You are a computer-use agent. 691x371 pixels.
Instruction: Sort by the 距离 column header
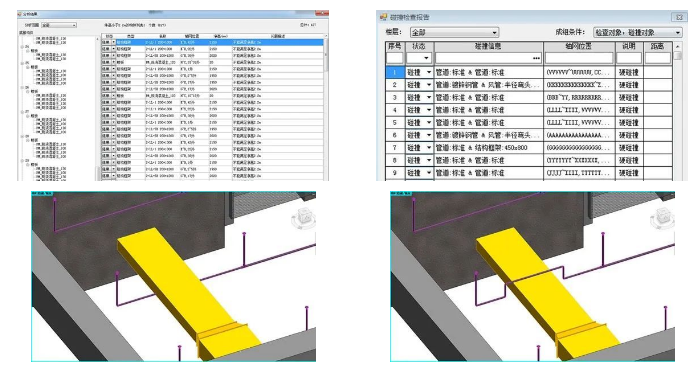click(x=658, y=46)
